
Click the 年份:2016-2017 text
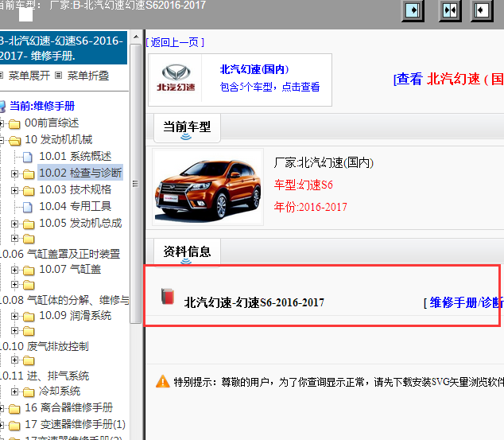point(310,207)
